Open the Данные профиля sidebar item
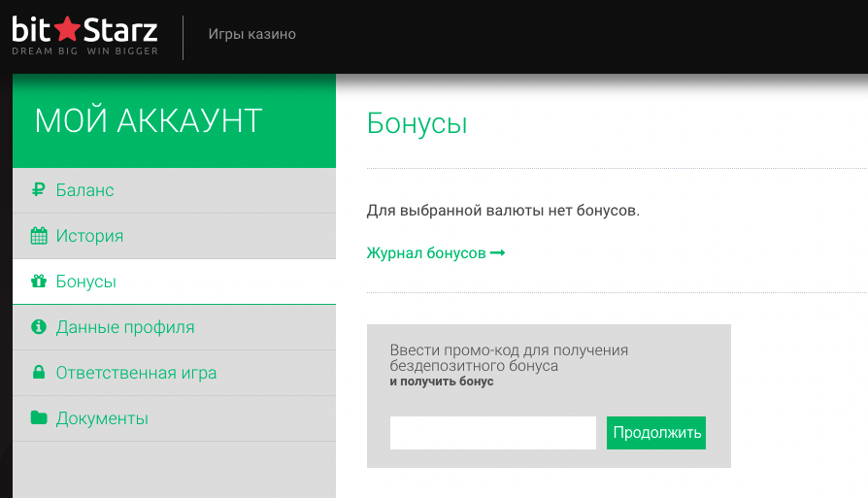Viewport: 868px width, 498px height. coord(125,327)
